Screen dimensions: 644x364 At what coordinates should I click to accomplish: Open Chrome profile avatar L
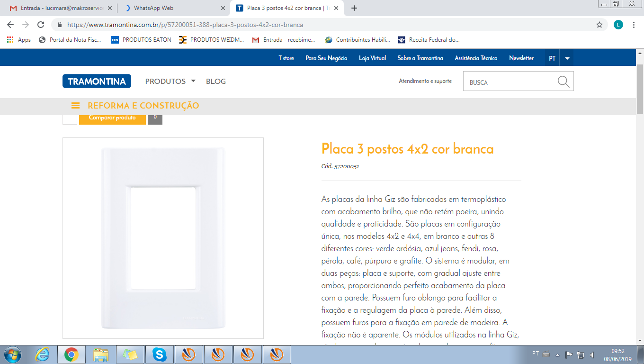(618, 25)
